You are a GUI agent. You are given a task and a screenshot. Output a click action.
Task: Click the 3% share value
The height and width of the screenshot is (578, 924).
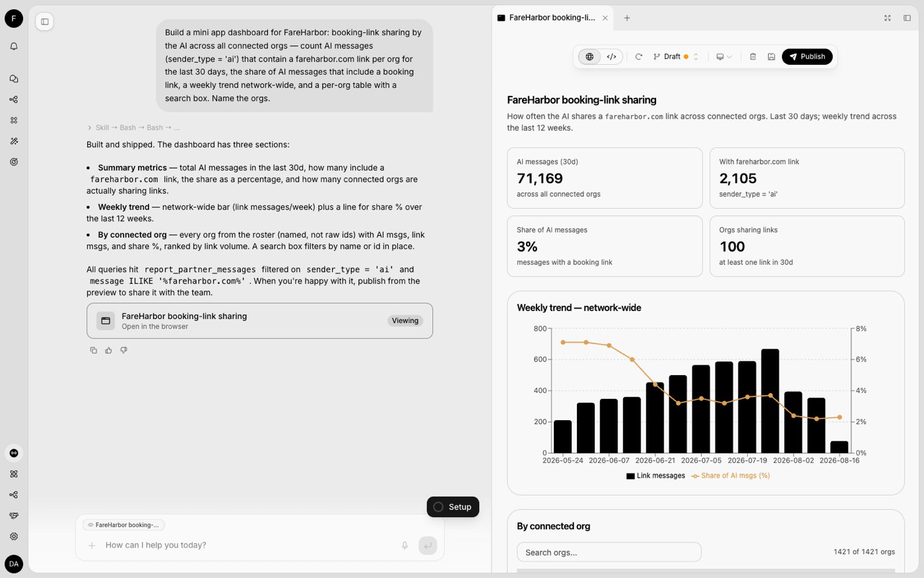pyautogui.click(x=527, y=246)
